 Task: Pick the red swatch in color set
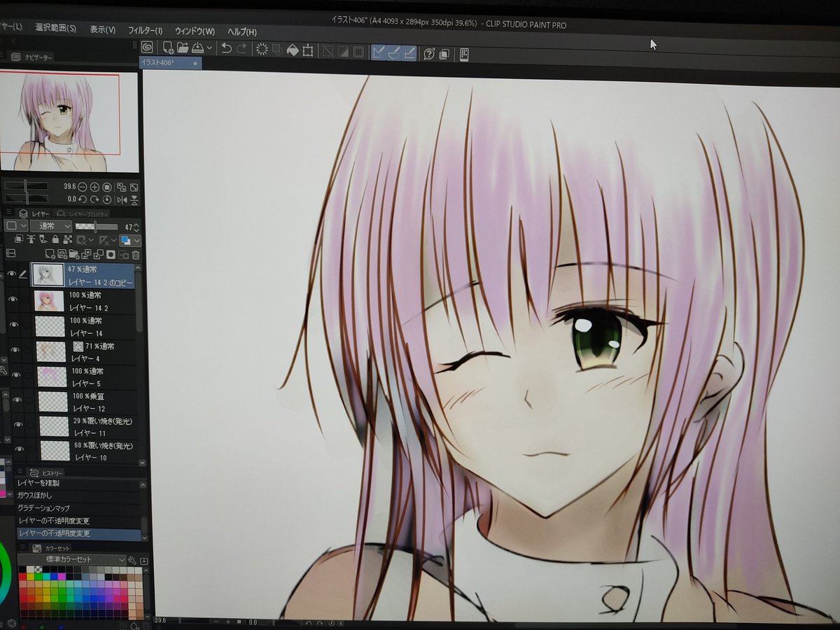pyautogui.click(x=22, y=577)
